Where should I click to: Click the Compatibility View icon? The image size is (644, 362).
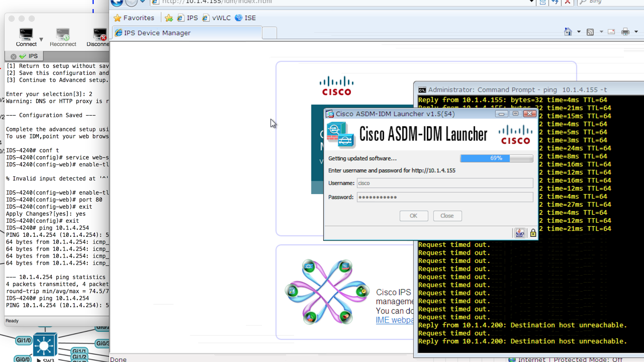[543, 2]
